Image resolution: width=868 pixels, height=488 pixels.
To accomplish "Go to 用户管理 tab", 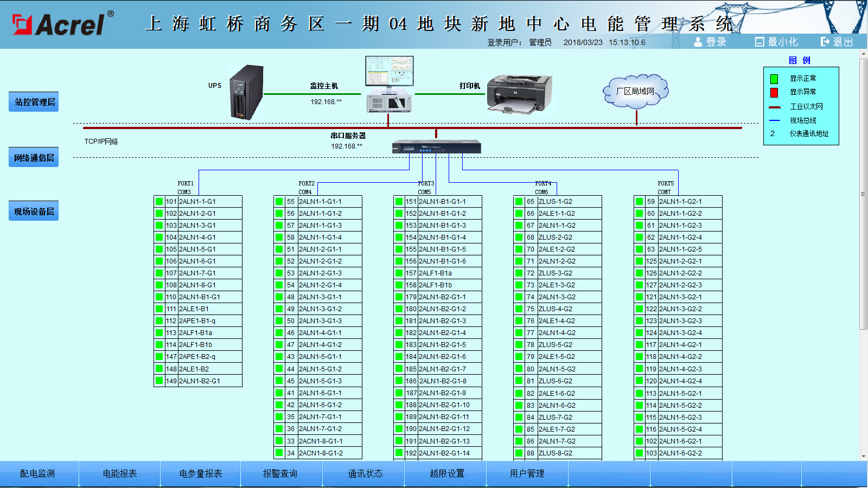I will tap(527, 473).
